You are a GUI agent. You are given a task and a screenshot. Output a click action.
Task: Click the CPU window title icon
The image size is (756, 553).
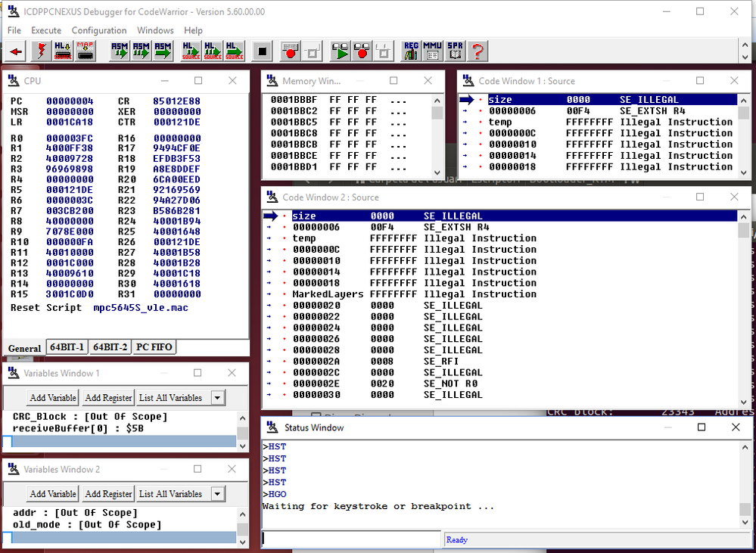click(x=14, y=80)
